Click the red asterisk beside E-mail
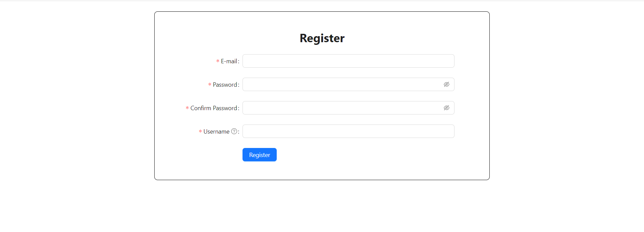Image resolution: width=644 pixels, height=232 pixels. point(217,61)
